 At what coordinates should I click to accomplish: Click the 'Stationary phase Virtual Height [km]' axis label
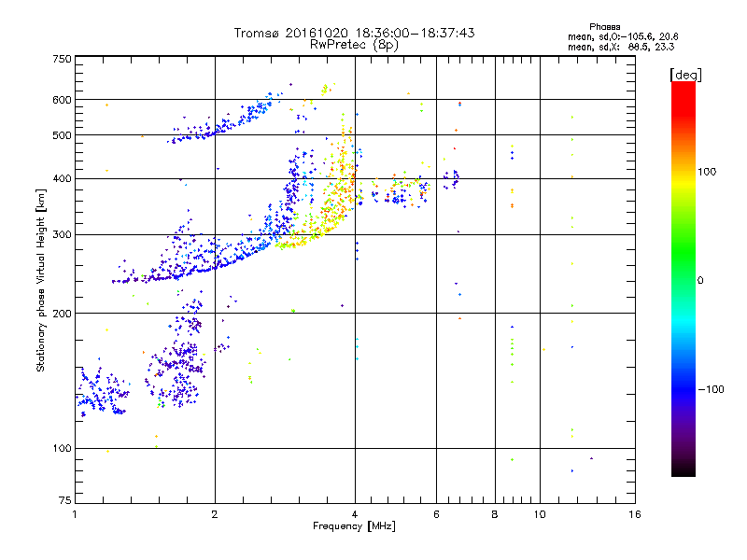(x=40, y=281)
